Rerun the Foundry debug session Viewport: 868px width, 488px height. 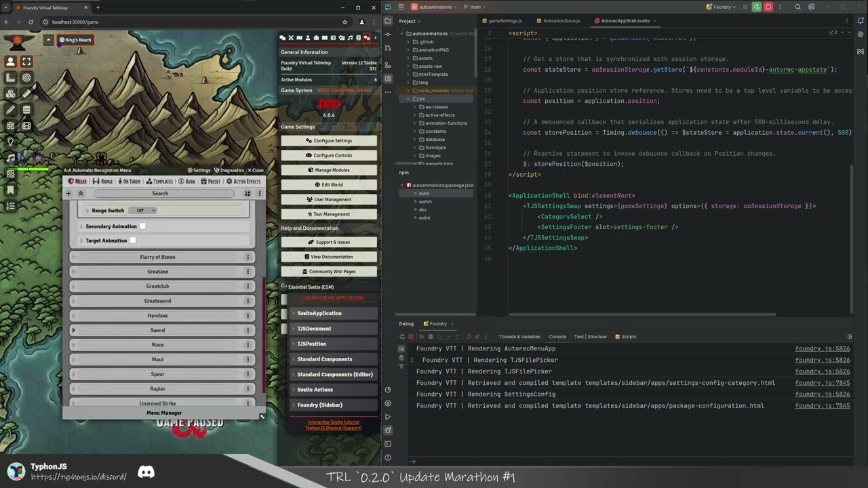[402, 337]
